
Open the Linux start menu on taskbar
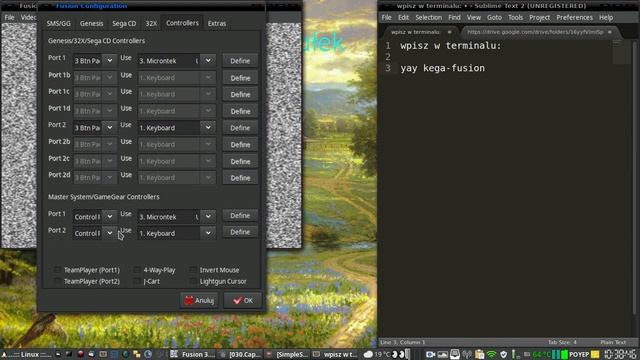point(27,354)
